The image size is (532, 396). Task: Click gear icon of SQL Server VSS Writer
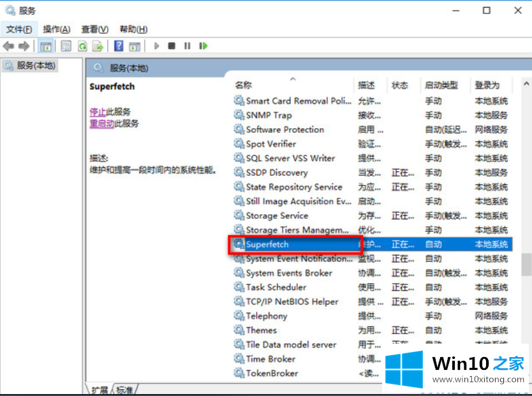click(239, 158)
